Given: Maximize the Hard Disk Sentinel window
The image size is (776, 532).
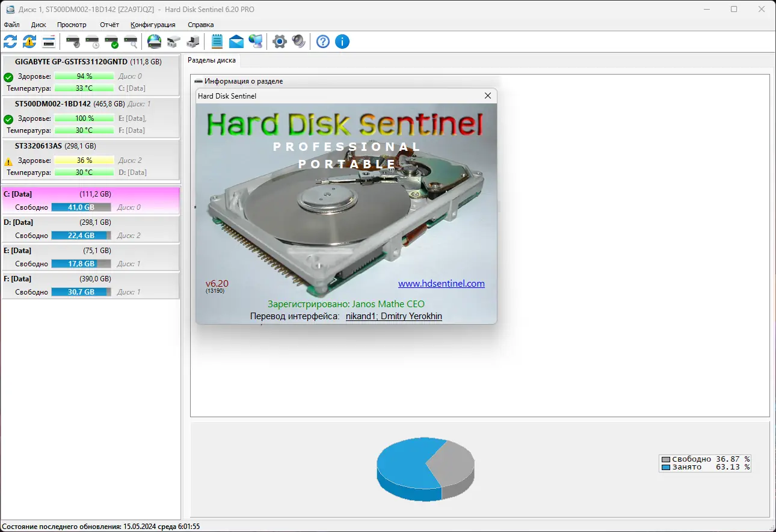Looking at the screenshot, I should 734,9.
